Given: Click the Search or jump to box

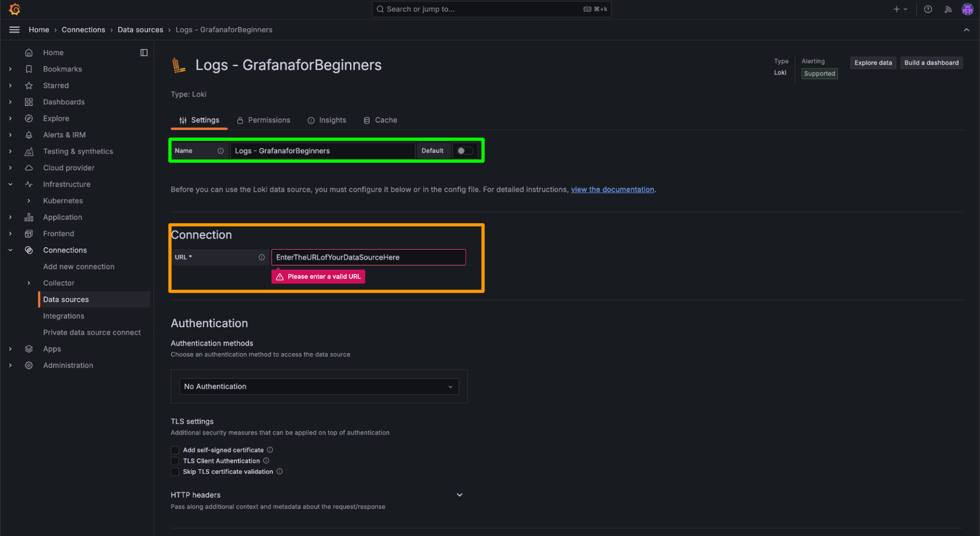Looking at the screenshot, I should 491,9.
